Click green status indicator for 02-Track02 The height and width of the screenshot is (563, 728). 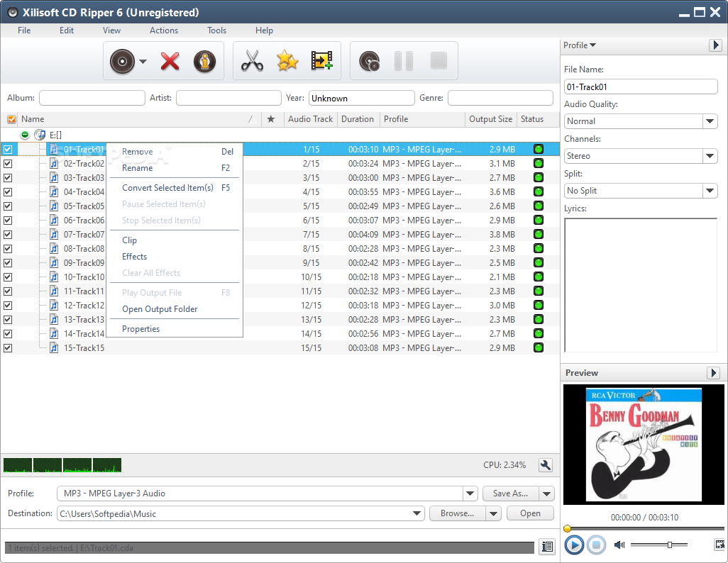pyautogui.click(x=539, y=163)
